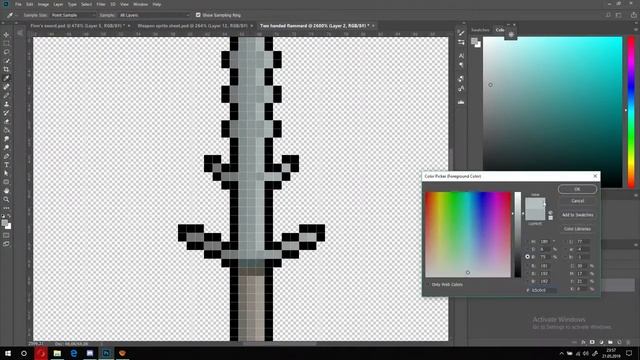Open Photoshop from the taskbar
Screen dimensions: 640x360
pyautogui.click(x=106, y=353)
